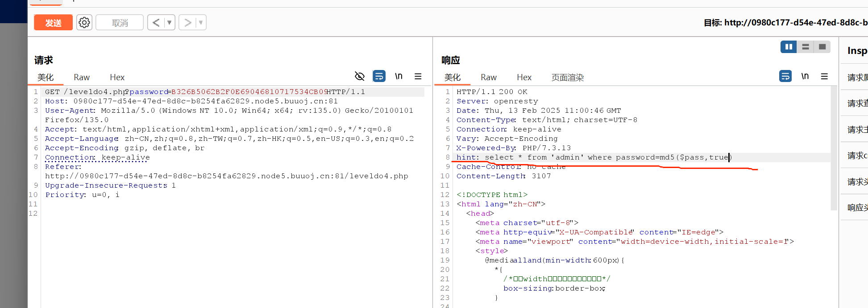The image size is (868, 308).
Task: Open the 页面渲染 response tab
Action: pyautogui.click(x=567, y=78)
